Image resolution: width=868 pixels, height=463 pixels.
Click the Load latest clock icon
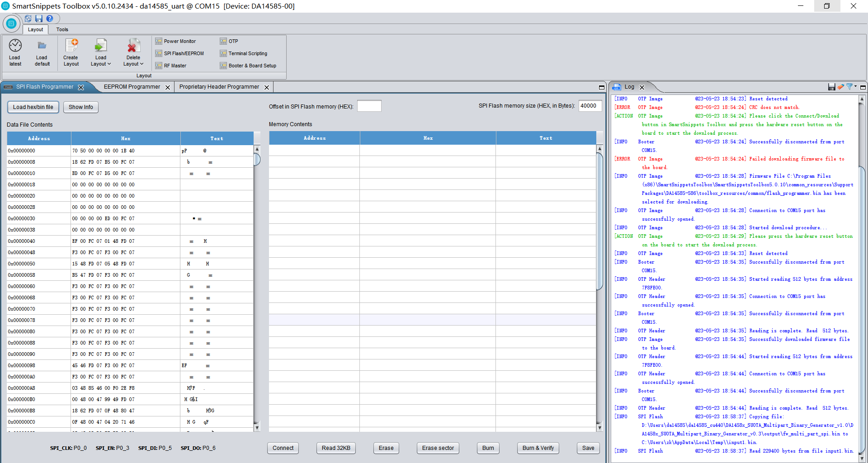click(15, 46)
